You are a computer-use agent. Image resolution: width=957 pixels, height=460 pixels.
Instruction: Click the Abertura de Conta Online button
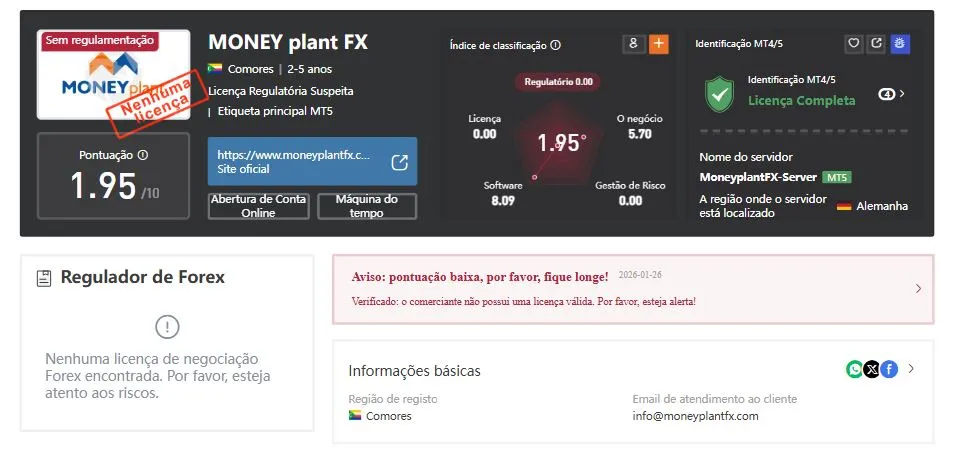(x=259, y=206)
